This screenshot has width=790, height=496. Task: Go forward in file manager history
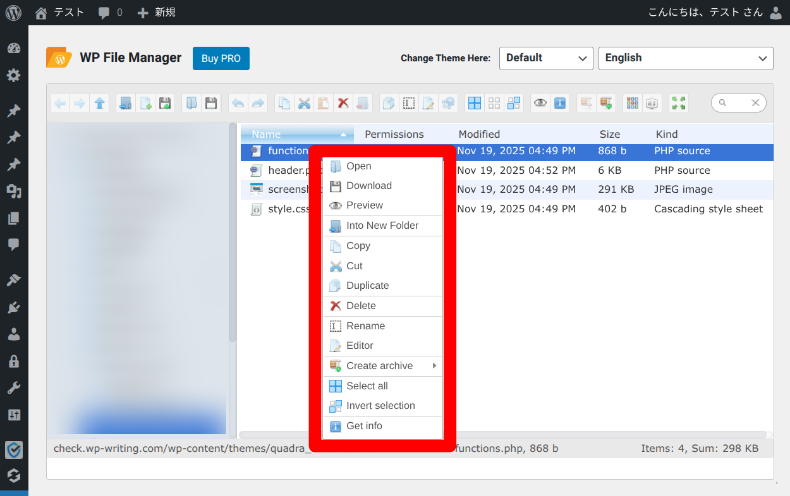point(80,104)
